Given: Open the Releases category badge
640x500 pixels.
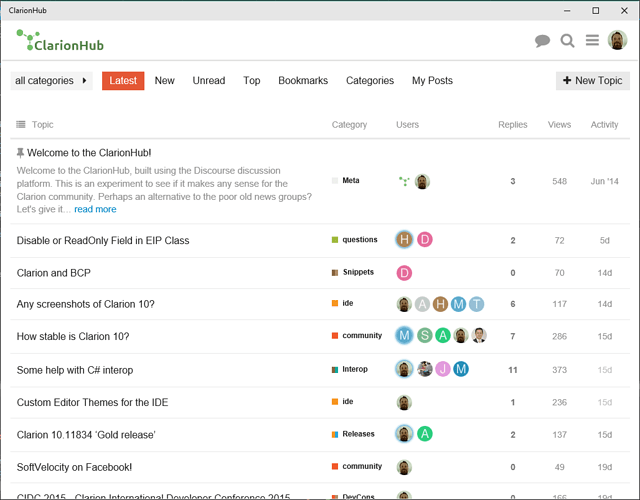Looking at the screenshot, I should 353,434.
